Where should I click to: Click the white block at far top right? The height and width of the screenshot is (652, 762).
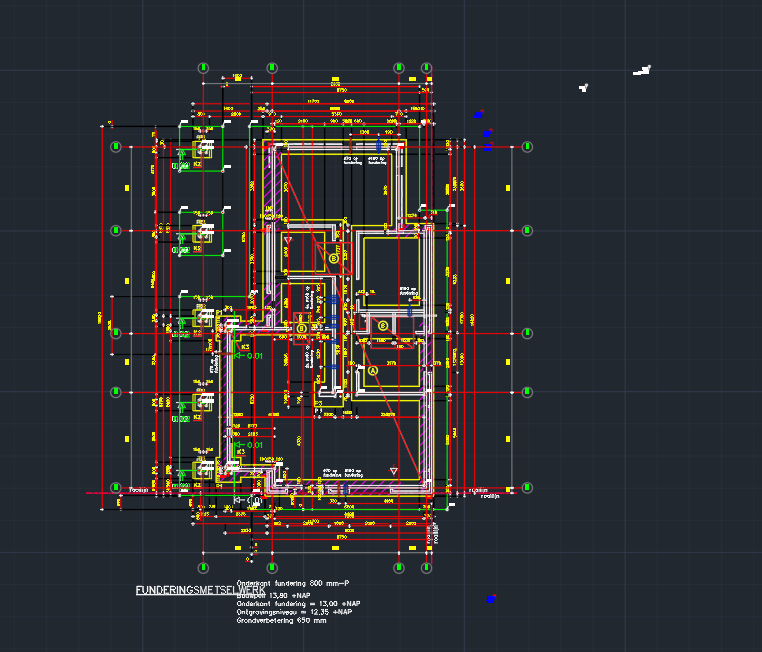pyautogui.click(x=642, y=70)
